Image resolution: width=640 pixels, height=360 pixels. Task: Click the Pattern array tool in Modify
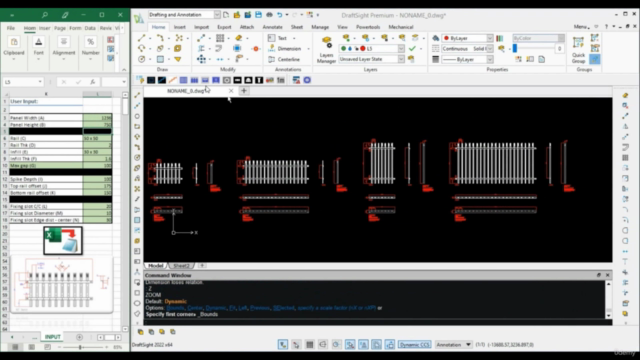(x=220, y=38)
